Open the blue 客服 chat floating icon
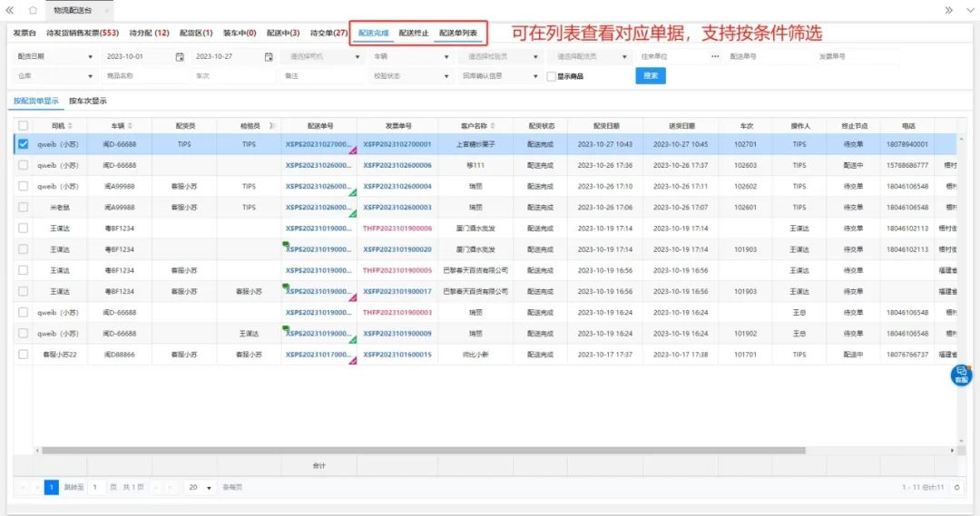 tap(961, 375)
